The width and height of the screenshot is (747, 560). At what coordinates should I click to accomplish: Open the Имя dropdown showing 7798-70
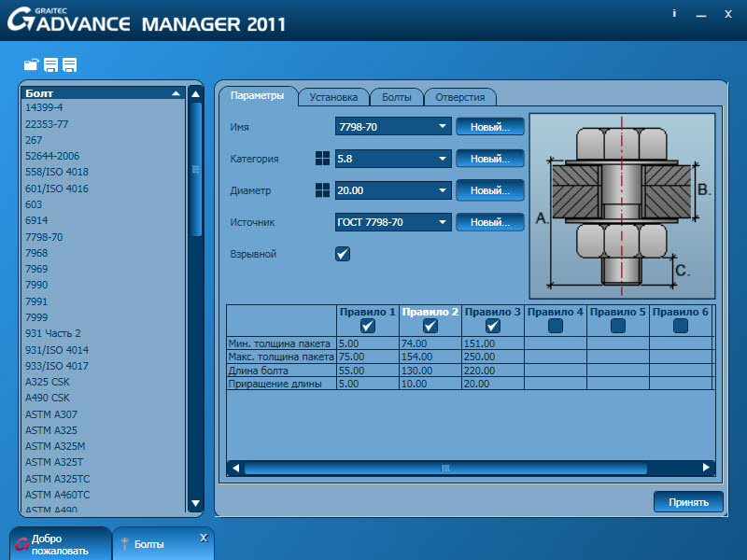pos(443,126)
